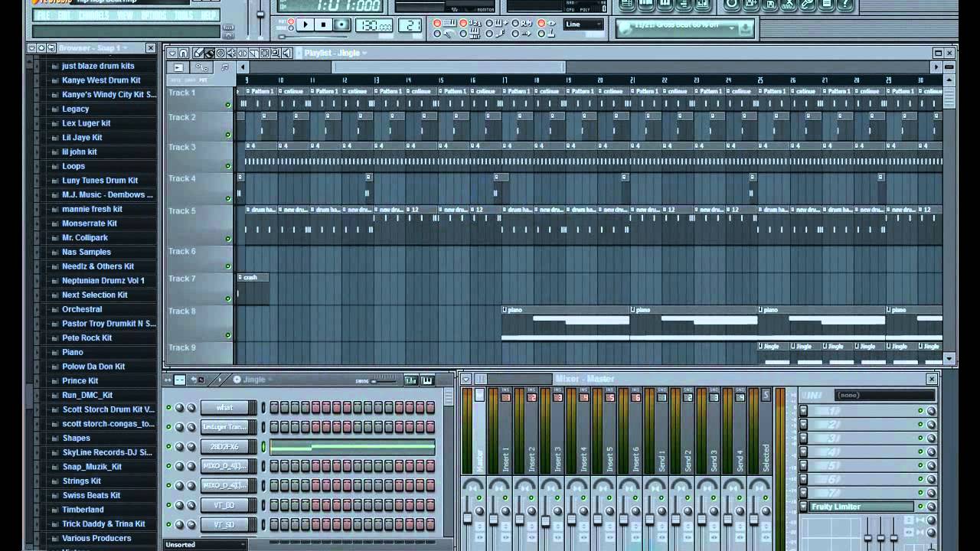Open the 'Unsorted' channel filter dropdown
The image size is (980, 551).
[x=206, y=544]
